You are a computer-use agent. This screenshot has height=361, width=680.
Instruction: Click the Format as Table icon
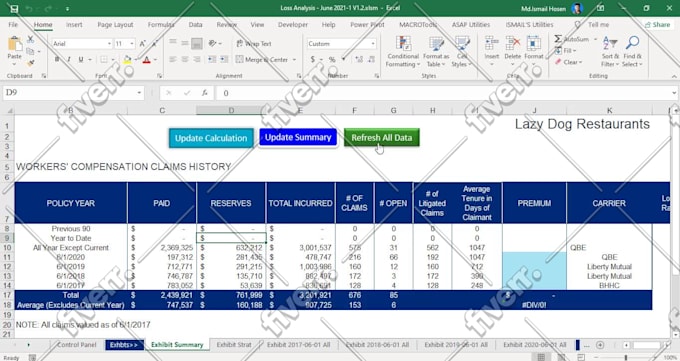(436, 45)
